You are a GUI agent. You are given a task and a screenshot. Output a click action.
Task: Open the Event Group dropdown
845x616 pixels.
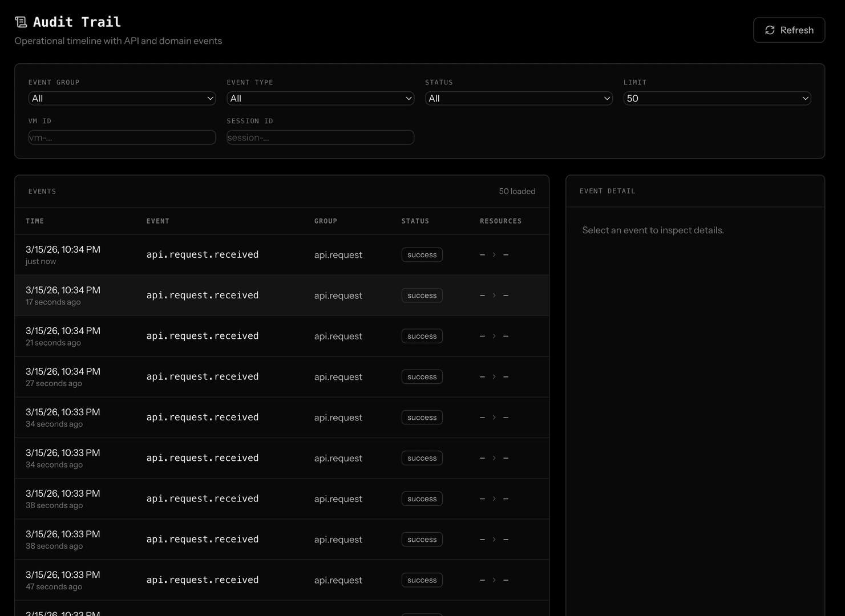click(x=122, y=98)
